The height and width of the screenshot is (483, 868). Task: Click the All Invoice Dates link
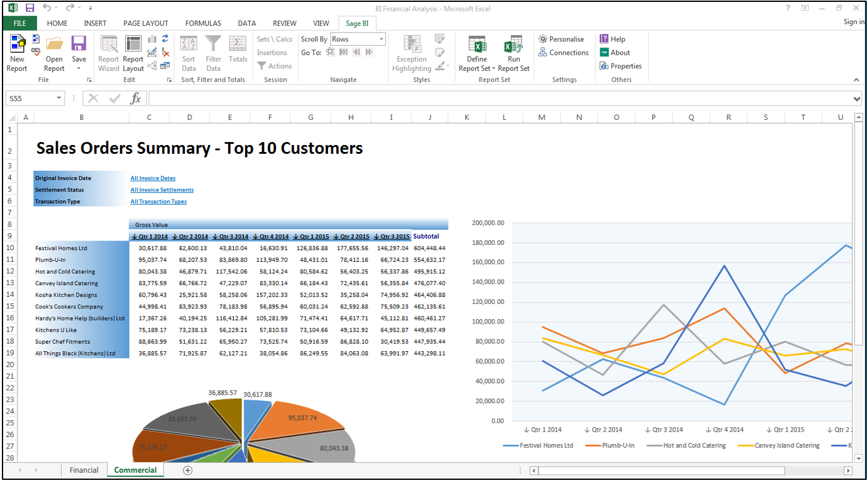click(x=153, y=178)
